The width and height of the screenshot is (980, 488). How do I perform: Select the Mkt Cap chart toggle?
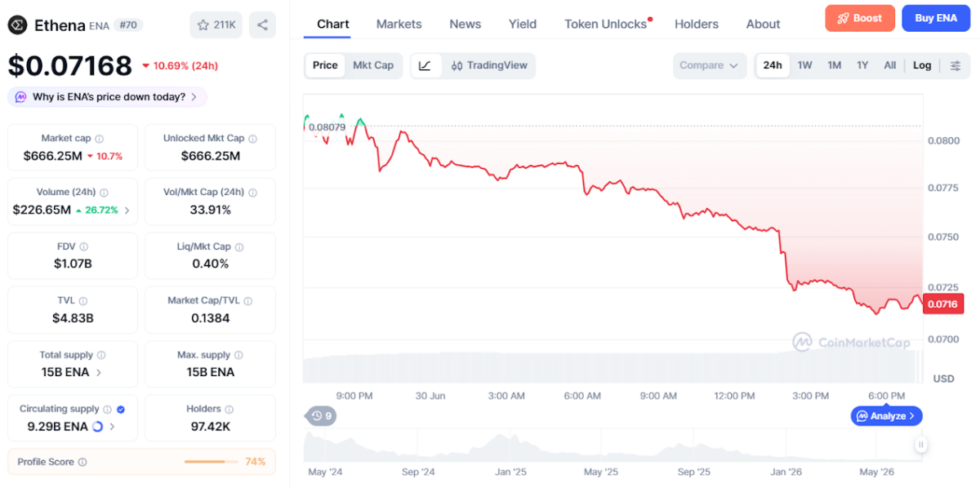373,65
